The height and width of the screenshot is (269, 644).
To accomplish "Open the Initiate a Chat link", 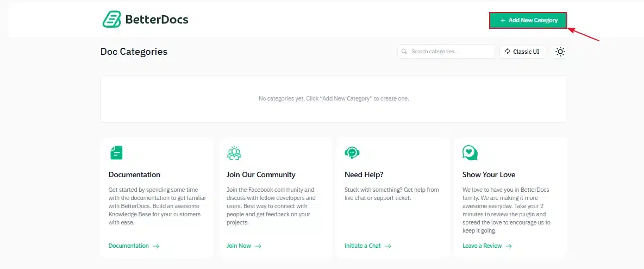I will 362,246.
